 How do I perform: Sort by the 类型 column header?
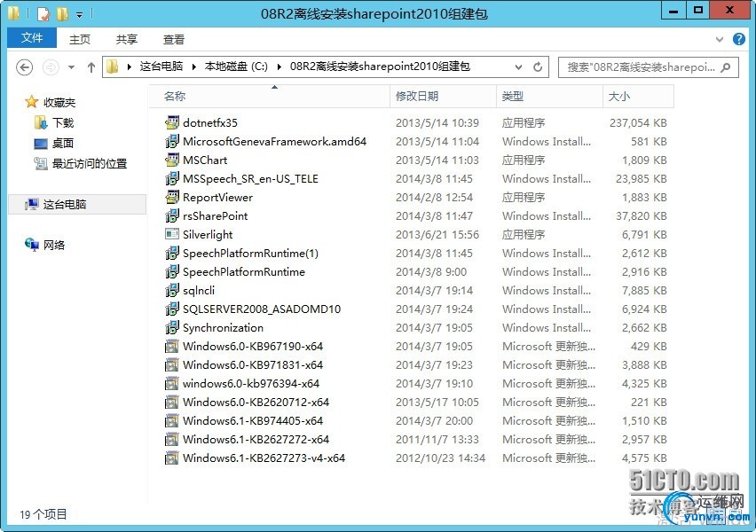tap(549, 97)
